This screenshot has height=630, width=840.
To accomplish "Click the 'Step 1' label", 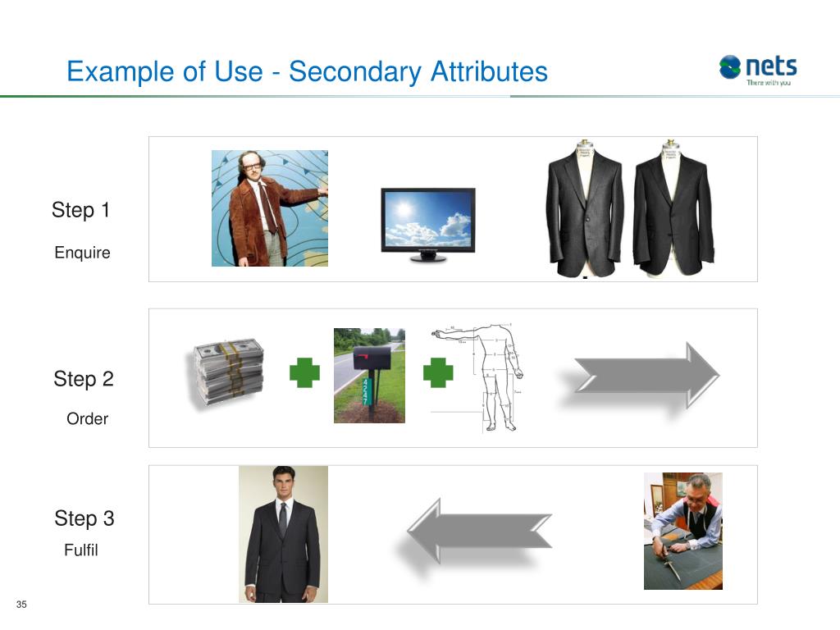I will (80, 211).
